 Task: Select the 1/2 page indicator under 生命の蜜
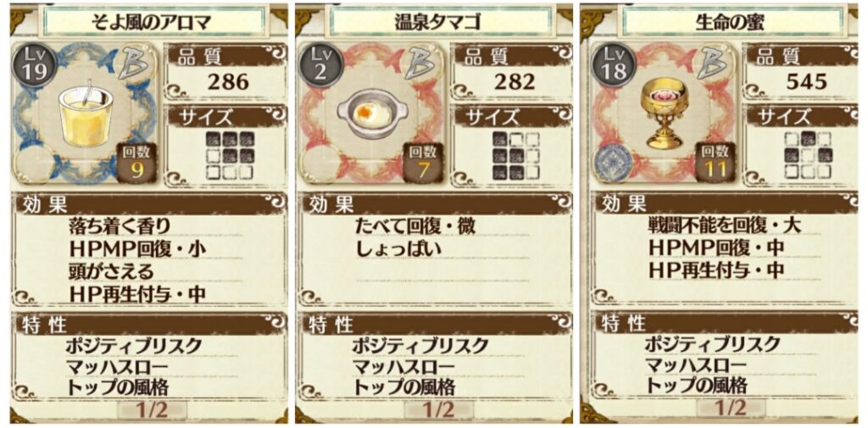click(x=732, y=410)
